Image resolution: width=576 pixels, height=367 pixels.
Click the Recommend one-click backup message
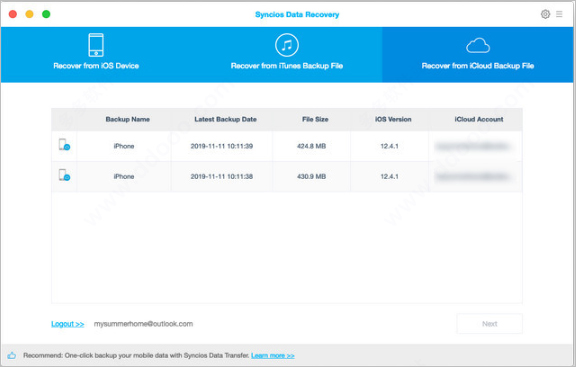pos(136,355)
